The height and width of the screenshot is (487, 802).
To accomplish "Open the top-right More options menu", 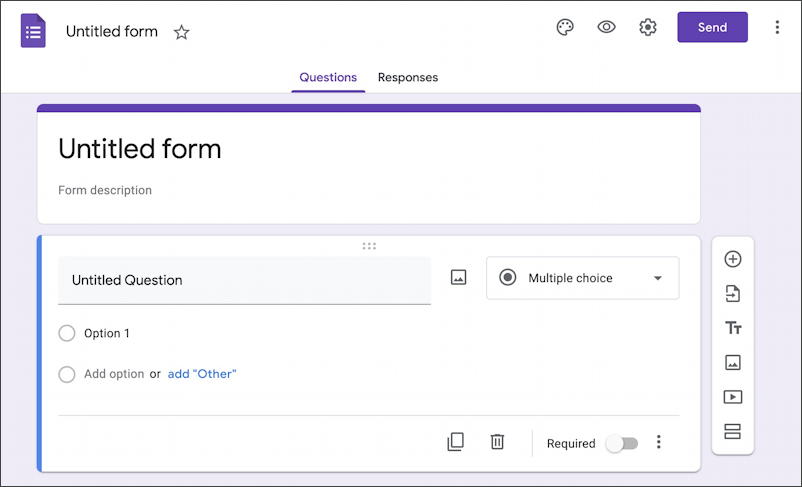I will (777, 27).
